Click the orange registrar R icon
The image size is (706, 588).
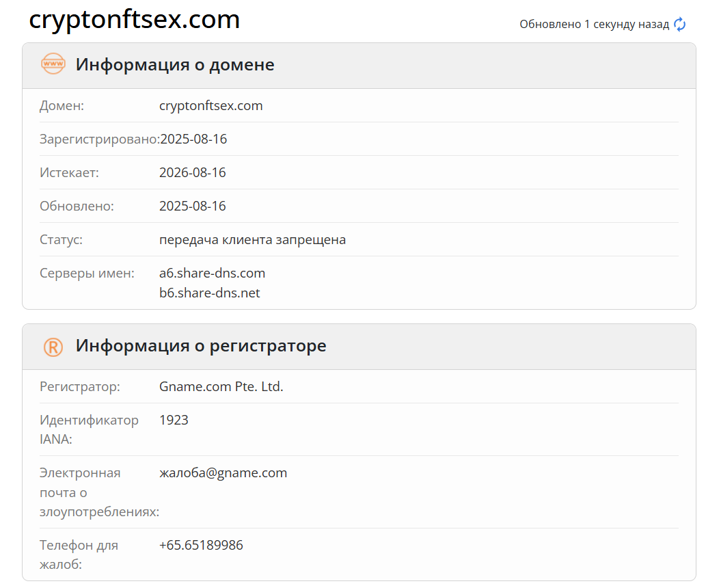[53, 347]
